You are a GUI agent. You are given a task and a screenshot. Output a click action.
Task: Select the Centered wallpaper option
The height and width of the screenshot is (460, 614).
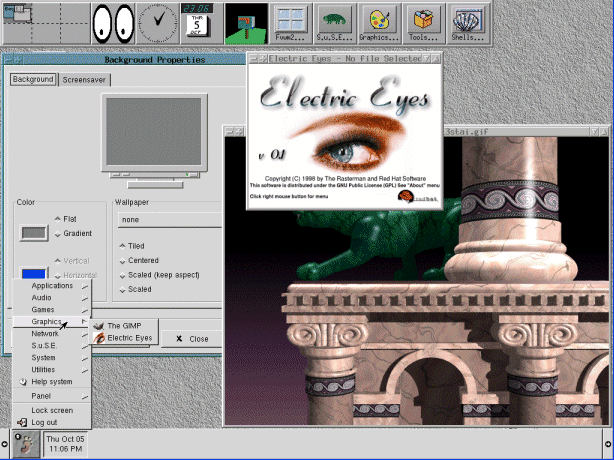[139, 260]
